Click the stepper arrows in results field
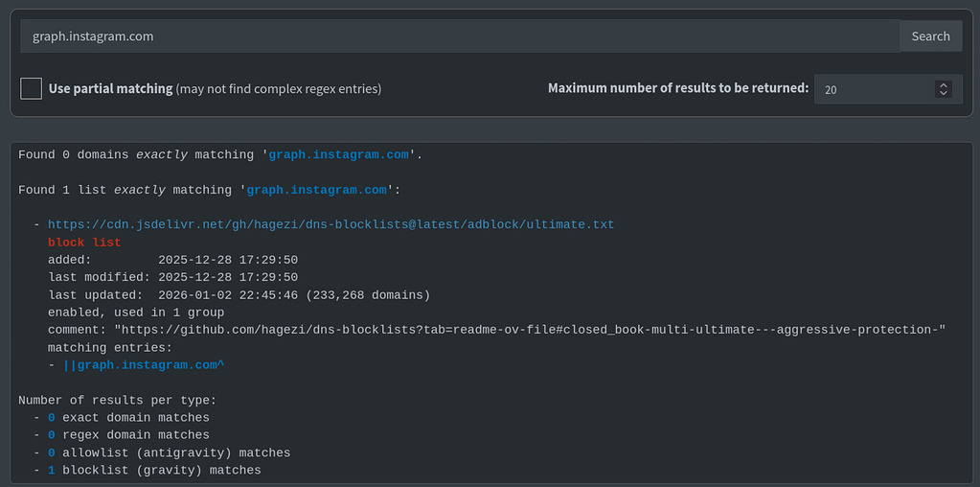This screenshot has height=487, width=980. 944,89
